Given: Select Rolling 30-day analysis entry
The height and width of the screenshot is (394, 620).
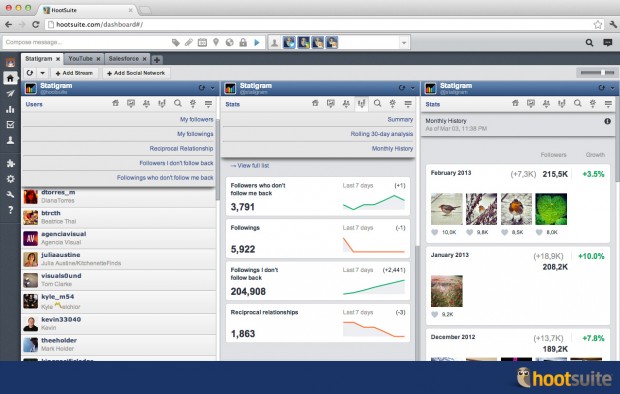Looking at the screenshot, I should (382, 134).
